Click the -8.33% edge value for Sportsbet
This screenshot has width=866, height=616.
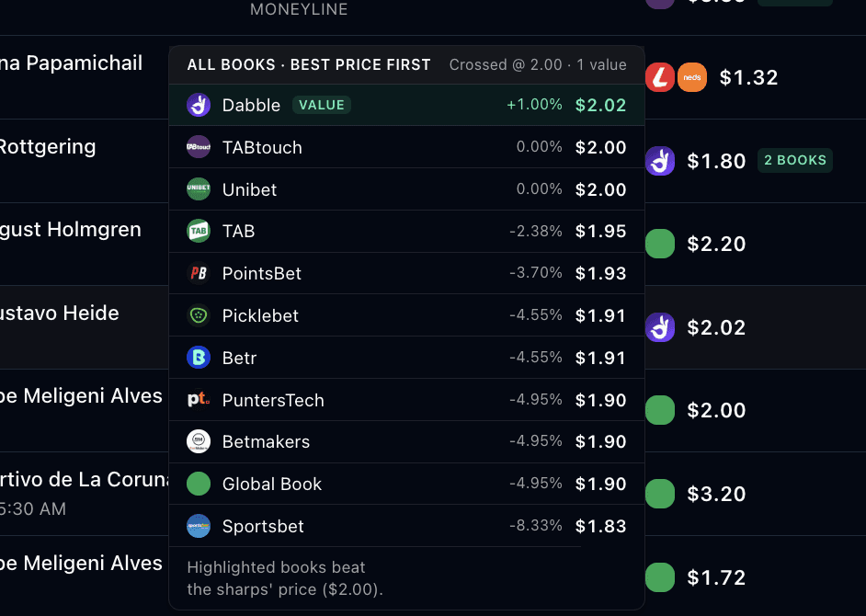[x=536, y=525]
